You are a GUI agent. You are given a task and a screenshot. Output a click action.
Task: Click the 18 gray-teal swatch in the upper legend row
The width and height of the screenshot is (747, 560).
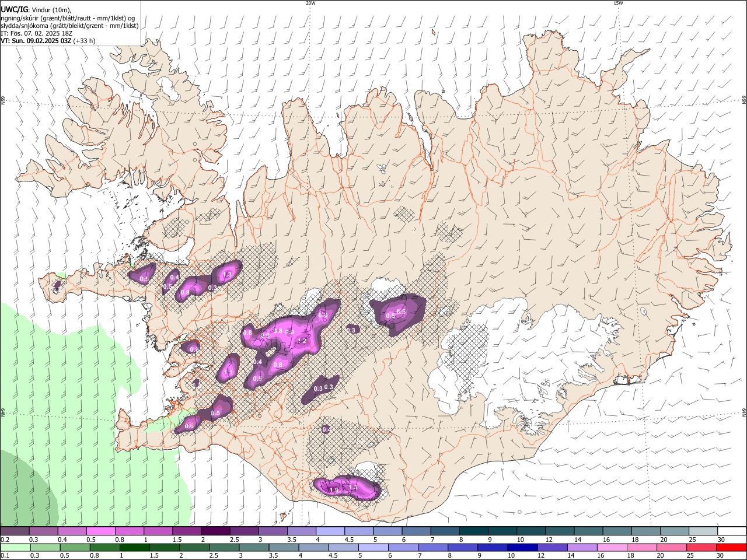pyautogui.click(x=647, y=531)
